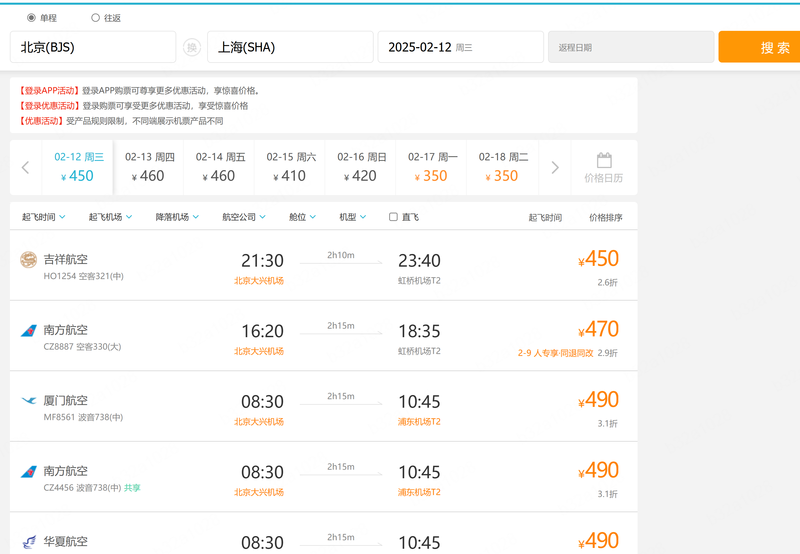The image size is (800, 554).
Task: Click the departure city field 北京(BJS)
Action: (x=93, y=47)
